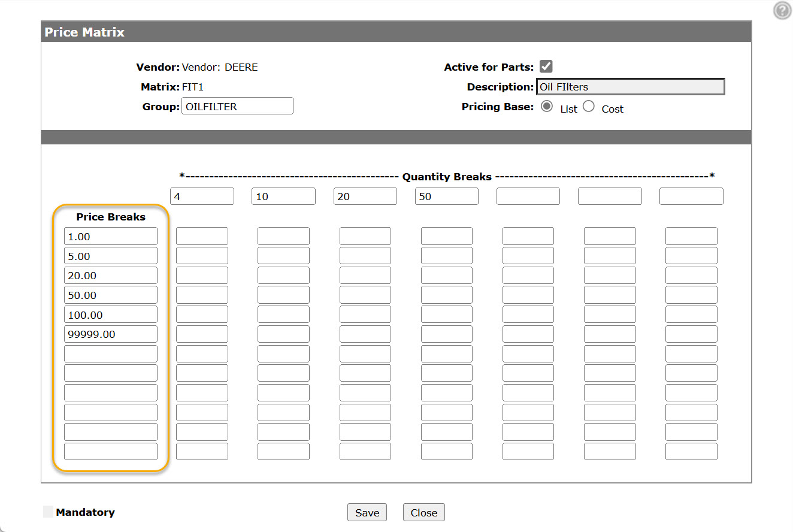Image resolution: width=793 pixels, height=532 pixels.
Task: Click the matrix cell for price 100.00, quantity 10
Action: 283,315
